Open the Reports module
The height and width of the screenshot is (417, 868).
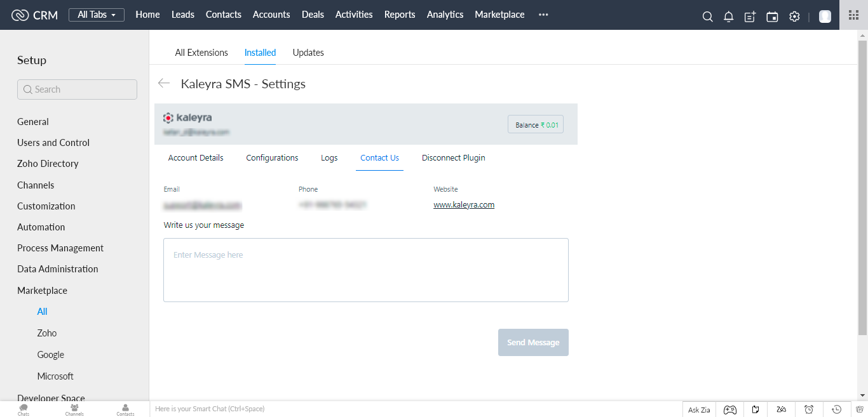tap(400, 15)
